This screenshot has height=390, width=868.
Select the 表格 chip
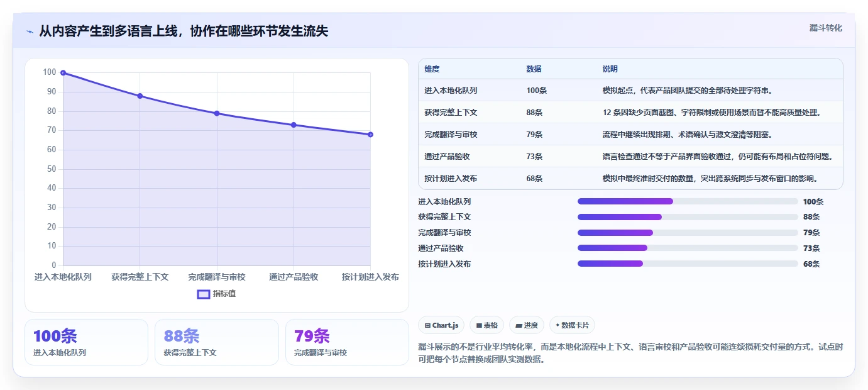486,325
